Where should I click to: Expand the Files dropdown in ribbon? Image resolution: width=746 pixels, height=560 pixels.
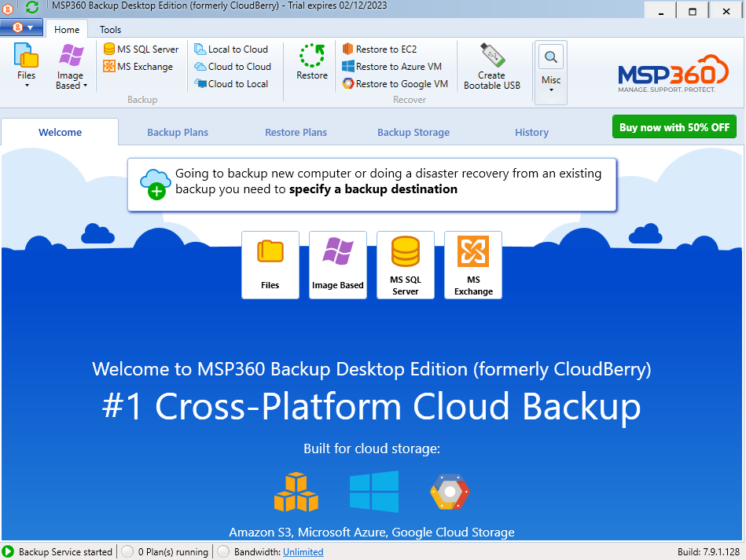(x=27, y=85)
